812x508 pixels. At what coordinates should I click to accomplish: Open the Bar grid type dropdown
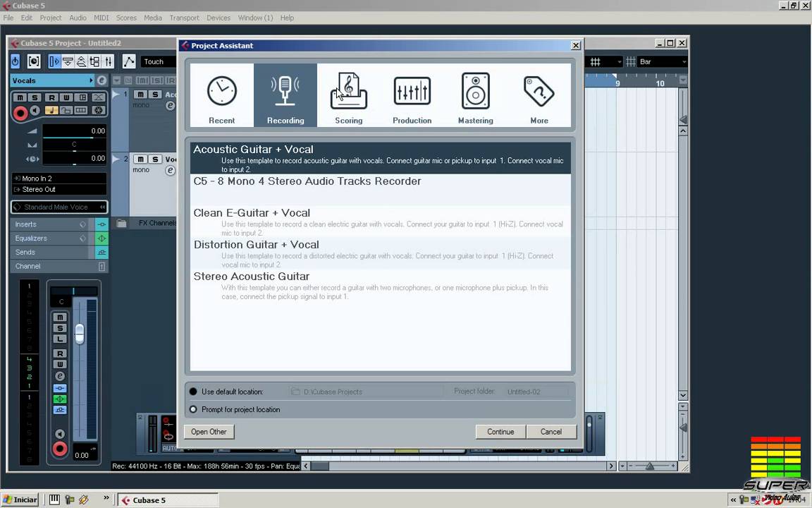click(663, 61)
